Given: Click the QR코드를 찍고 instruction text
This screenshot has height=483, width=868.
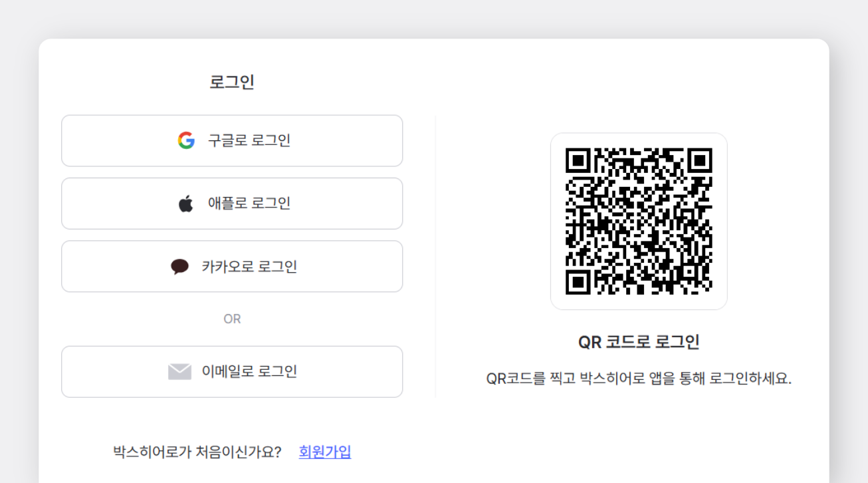Looking at the screenshot, I should coord(639,379).
